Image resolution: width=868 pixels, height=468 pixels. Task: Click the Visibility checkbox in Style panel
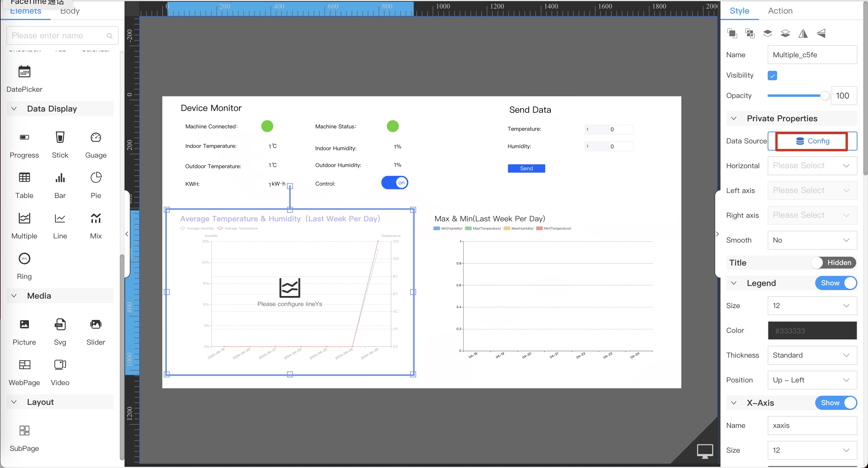click(x=772, y=75)
